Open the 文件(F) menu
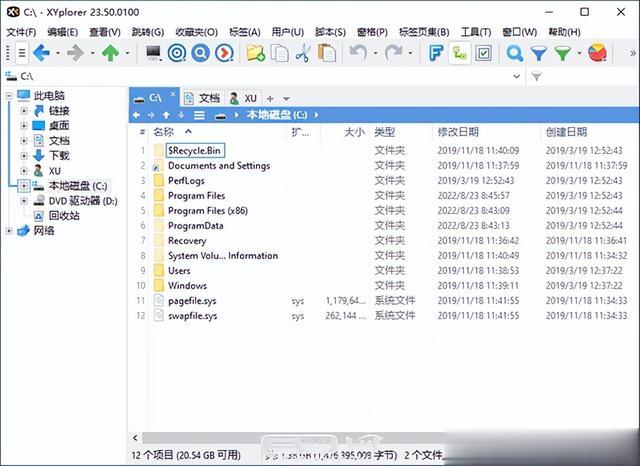The image size is (640, 466). point(21,32)
